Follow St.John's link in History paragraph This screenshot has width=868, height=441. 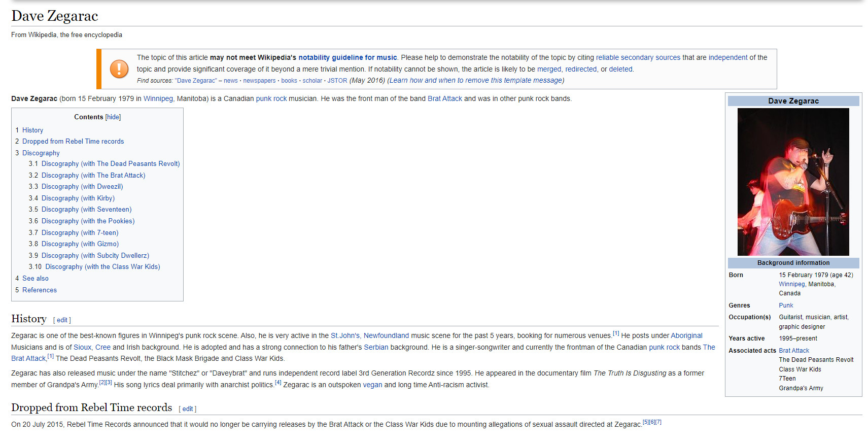pyautogui.click(x=345, y=336)
